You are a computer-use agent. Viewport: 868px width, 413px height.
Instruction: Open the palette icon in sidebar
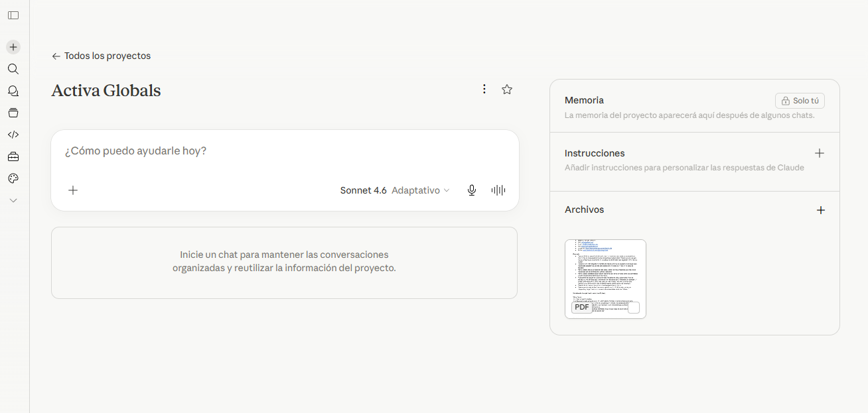pos(13,178)
